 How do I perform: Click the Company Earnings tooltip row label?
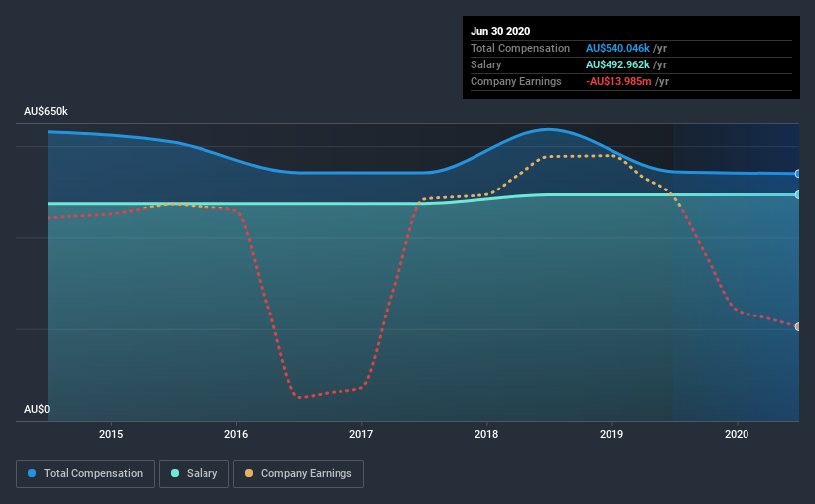pos(515,81)
